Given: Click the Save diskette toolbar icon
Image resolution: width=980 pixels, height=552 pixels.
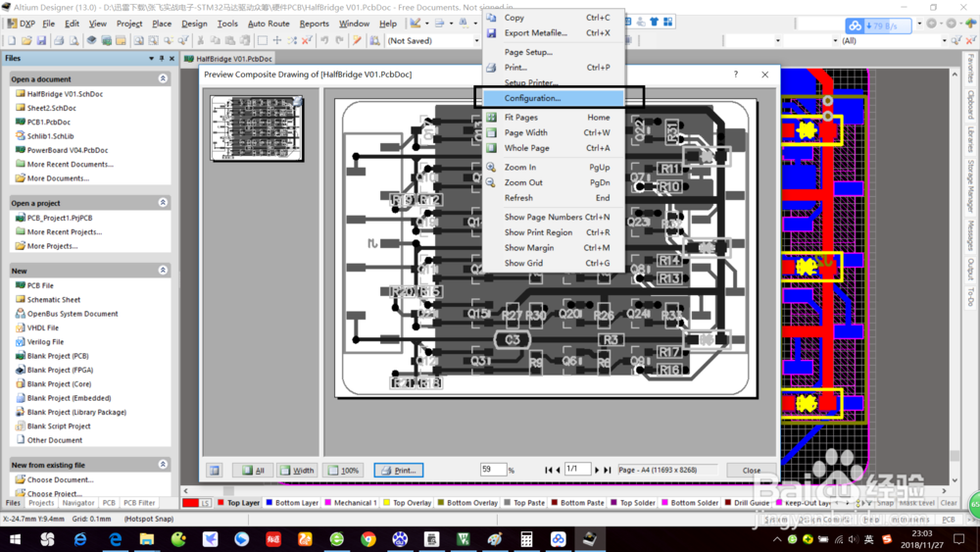Looking at the screenshot, I should [41, 40].
